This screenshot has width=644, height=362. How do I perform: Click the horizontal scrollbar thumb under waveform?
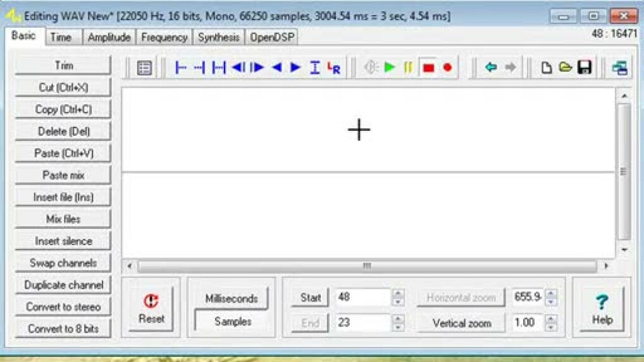(x=367, y=266)
